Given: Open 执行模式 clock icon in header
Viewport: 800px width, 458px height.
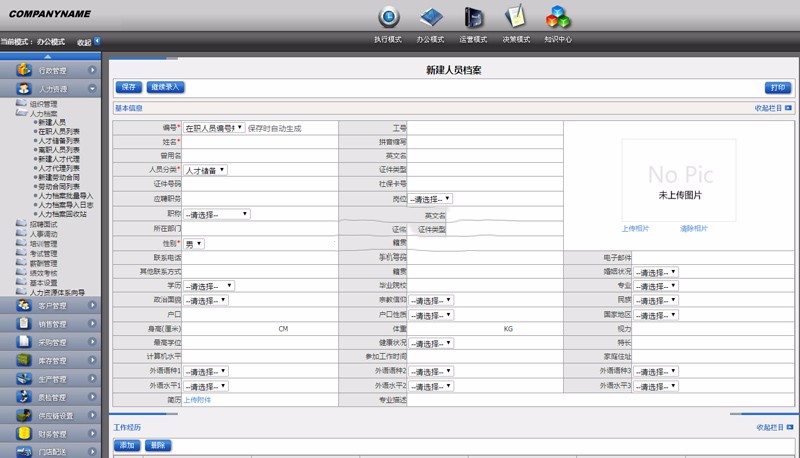Looking at the screenshot, I should point(388,17).
